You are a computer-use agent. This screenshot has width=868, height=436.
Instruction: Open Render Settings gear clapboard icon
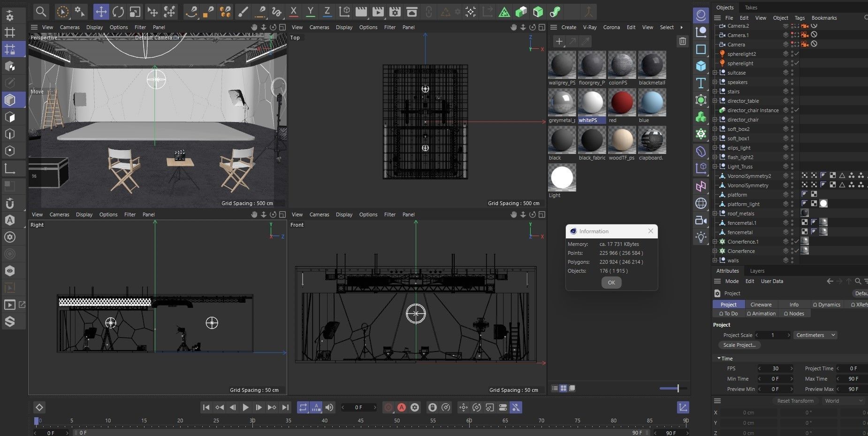coord(395,11)
